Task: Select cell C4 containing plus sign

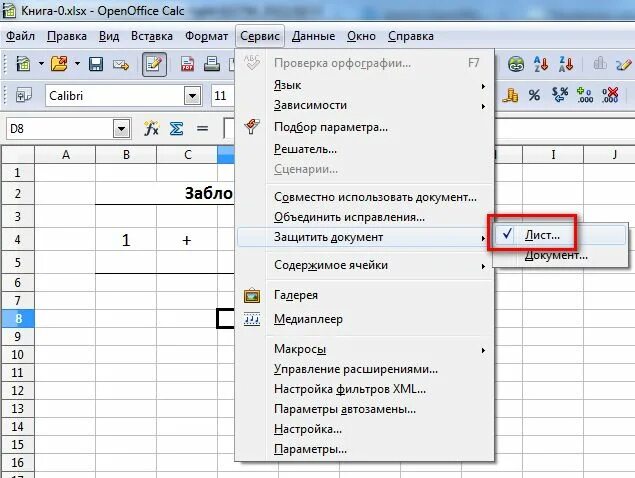Action: point(187,240)
